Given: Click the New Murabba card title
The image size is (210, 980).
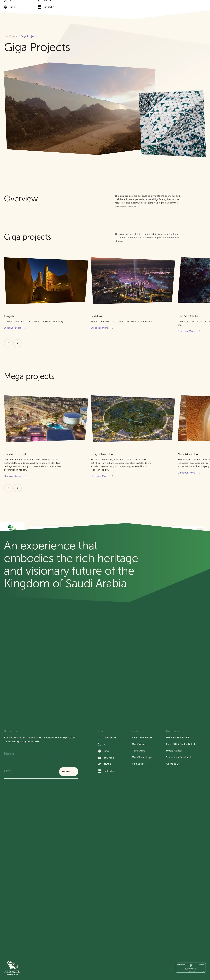Looking at the screenshot, I should click(x=188, y=454).
